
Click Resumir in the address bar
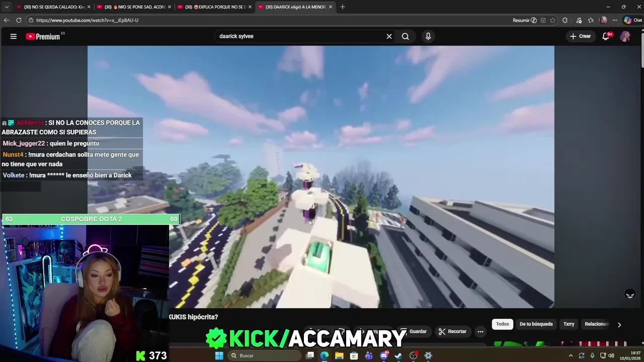[521, 20]
